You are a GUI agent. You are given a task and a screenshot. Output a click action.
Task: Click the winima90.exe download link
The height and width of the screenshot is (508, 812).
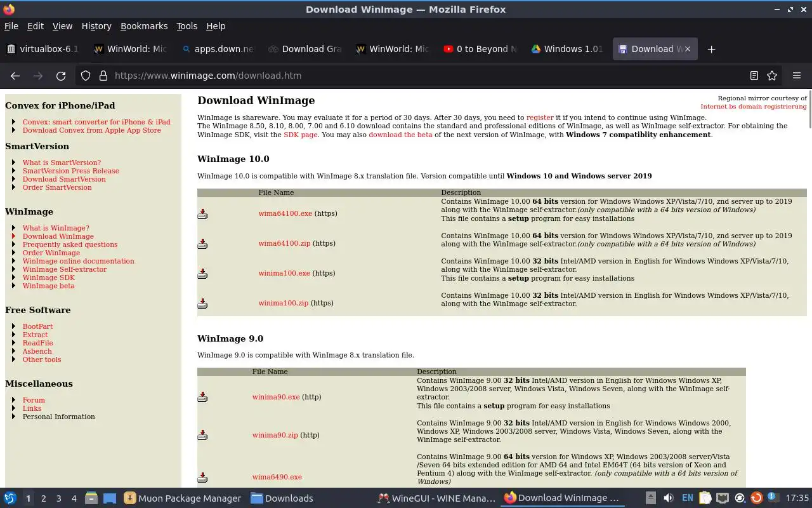[276, 397]
